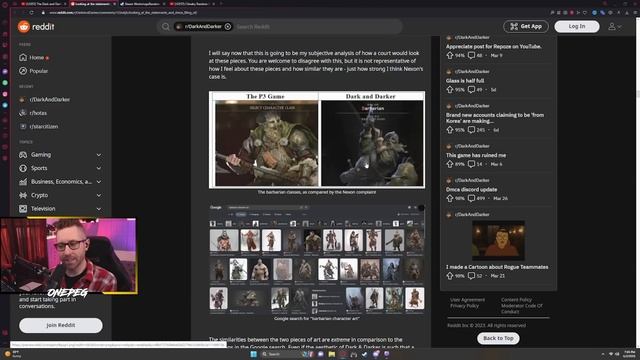Open the Reddit logo home link
This screenshot has height=360, width=640.
click(x=36, y=27)
